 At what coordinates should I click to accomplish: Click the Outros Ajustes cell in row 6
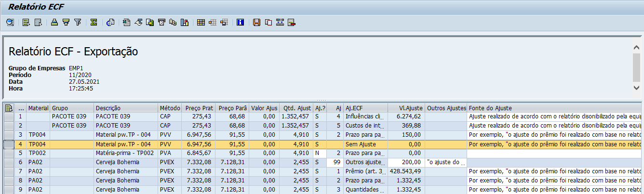(446, 162)
